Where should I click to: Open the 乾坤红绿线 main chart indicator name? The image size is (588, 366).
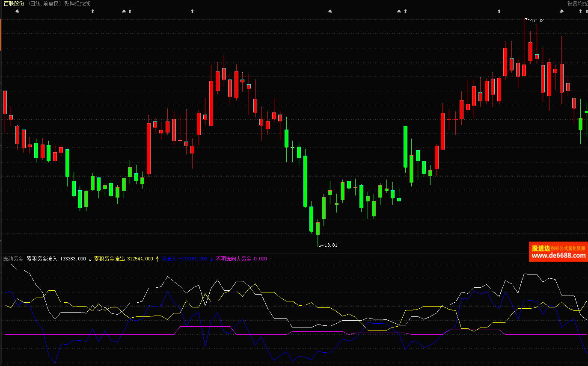(77, 3)
